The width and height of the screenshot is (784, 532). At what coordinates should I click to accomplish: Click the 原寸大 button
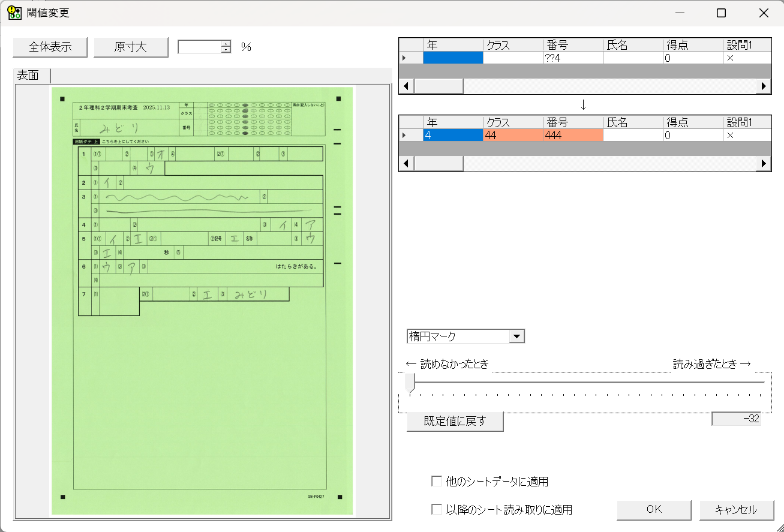point(131,47)
